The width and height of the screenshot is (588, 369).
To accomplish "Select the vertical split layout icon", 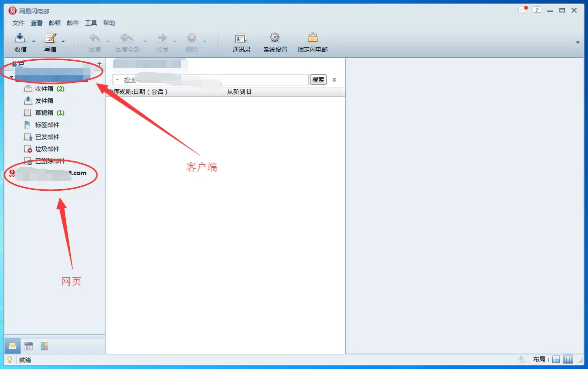I will tap(568, 359).
